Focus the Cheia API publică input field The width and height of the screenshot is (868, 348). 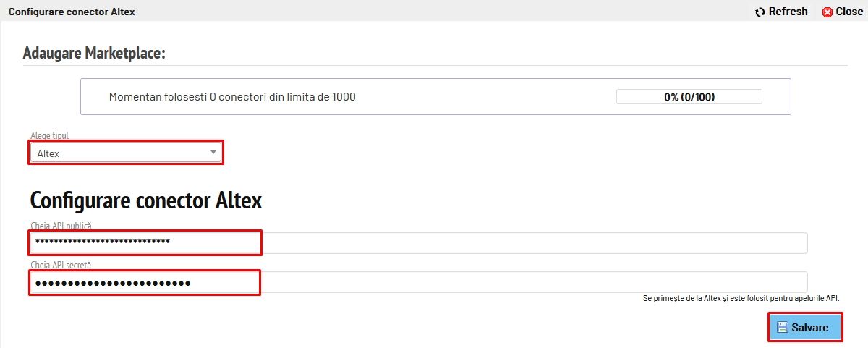tap(419, 243)
